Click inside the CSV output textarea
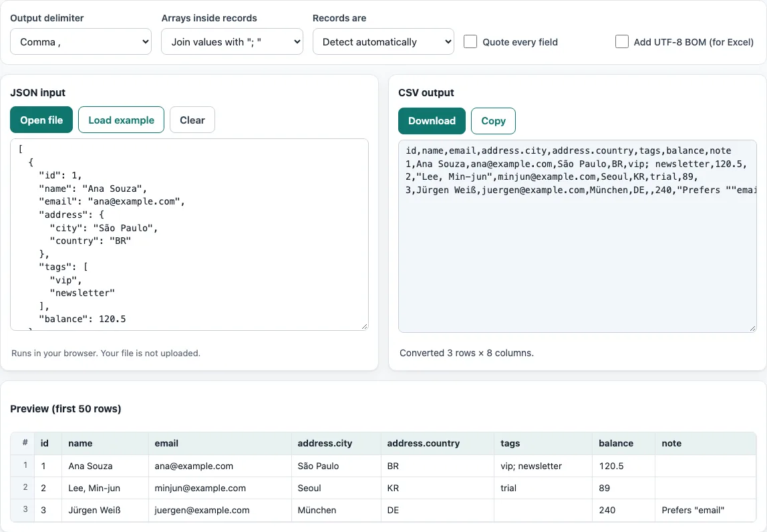 (577, 236)
